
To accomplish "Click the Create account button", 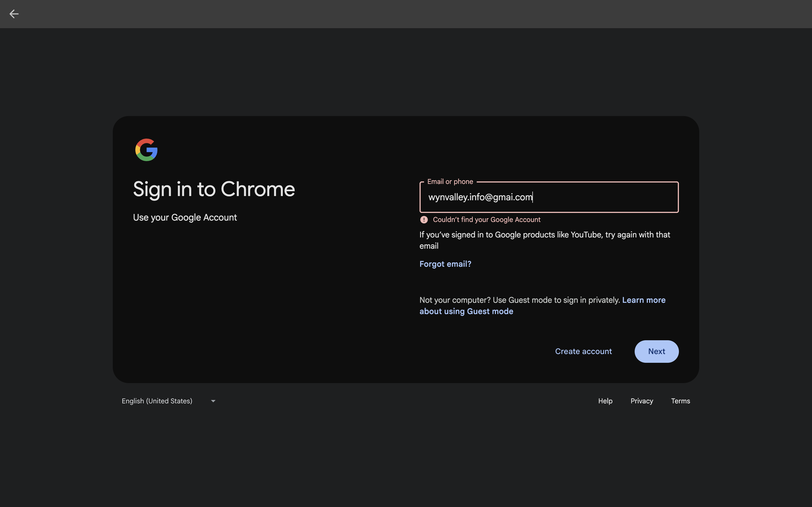I will pos(583,352).
